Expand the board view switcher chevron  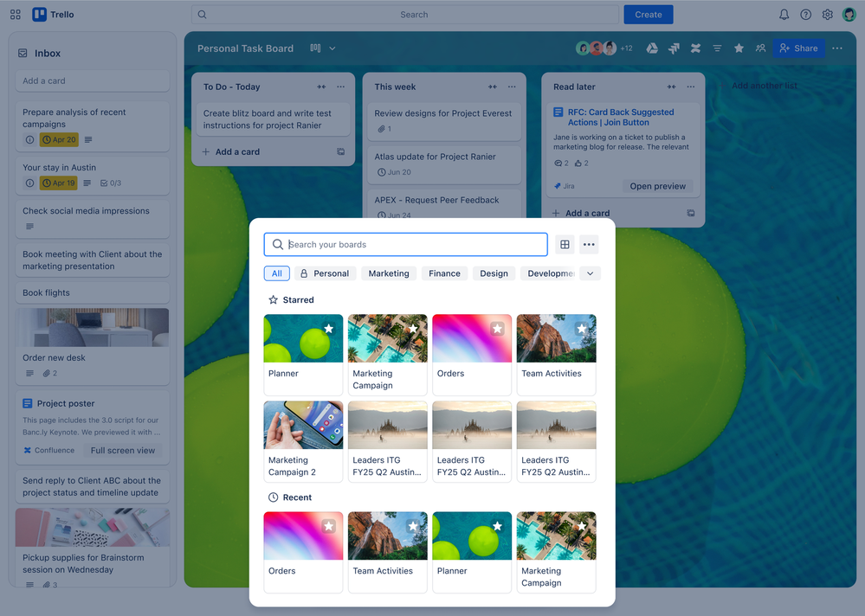(x=332, y=48)
